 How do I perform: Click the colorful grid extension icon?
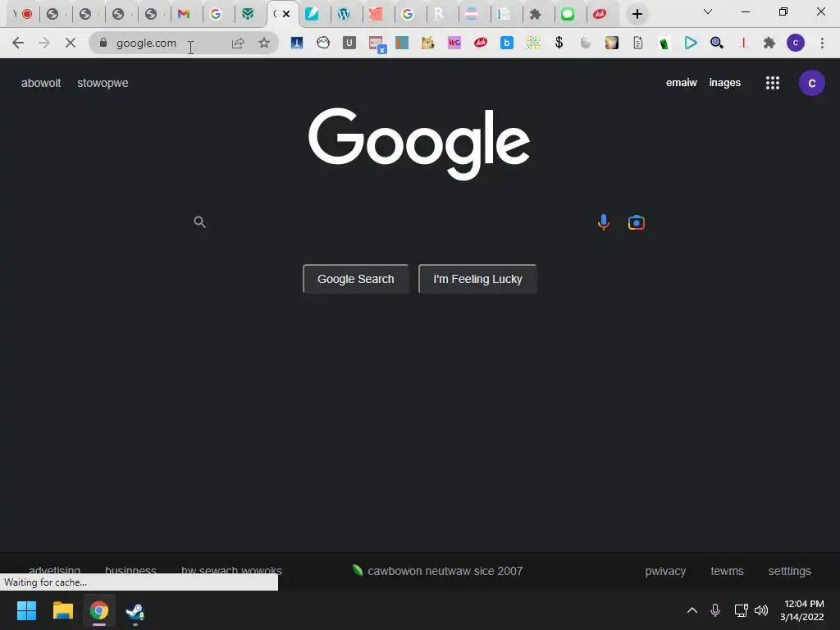[x=533, y=43]
